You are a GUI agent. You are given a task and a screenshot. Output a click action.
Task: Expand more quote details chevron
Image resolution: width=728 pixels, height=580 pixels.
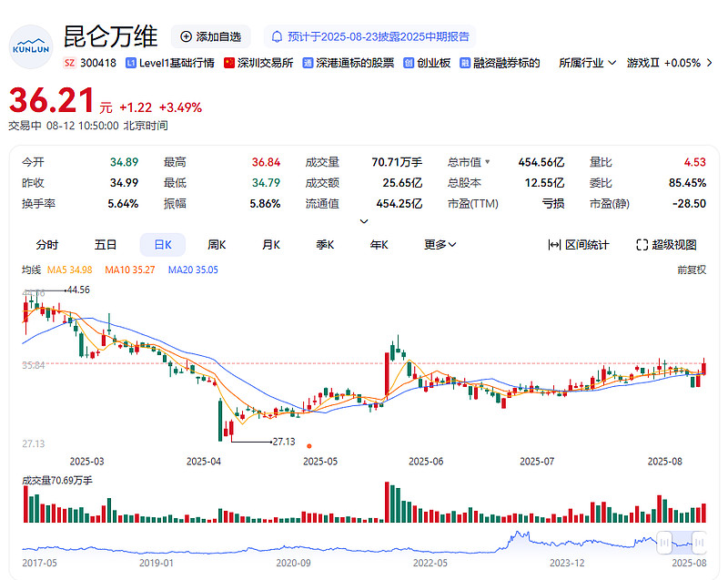click(364, 221)
